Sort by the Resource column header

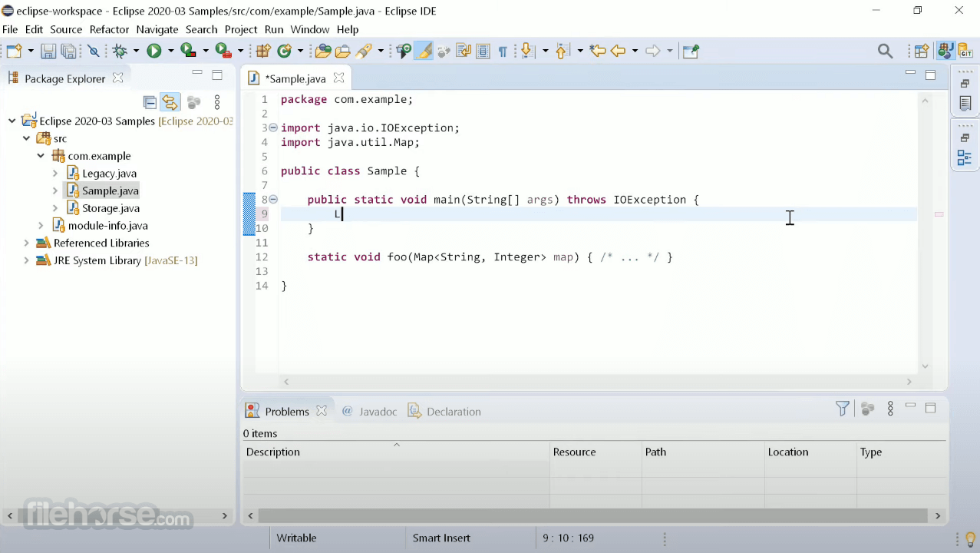point(596,452)
